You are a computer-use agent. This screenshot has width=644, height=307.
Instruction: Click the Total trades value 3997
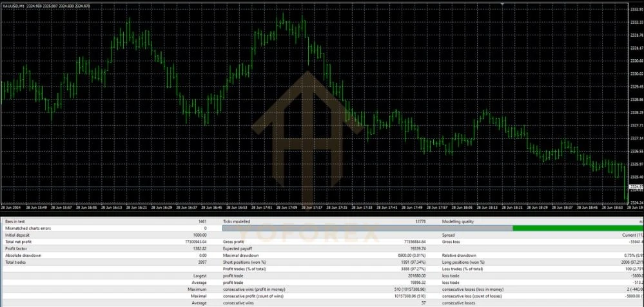[x=202, y=262]
